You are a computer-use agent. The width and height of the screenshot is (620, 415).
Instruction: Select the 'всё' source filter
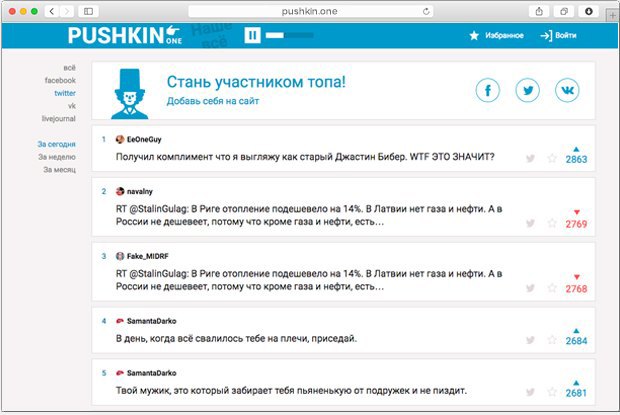point(69,68)
